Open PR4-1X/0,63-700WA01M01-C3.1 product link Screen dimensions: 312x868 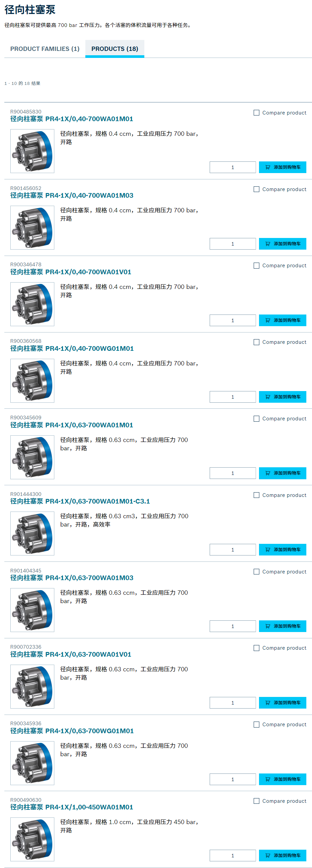pos(80,501)
